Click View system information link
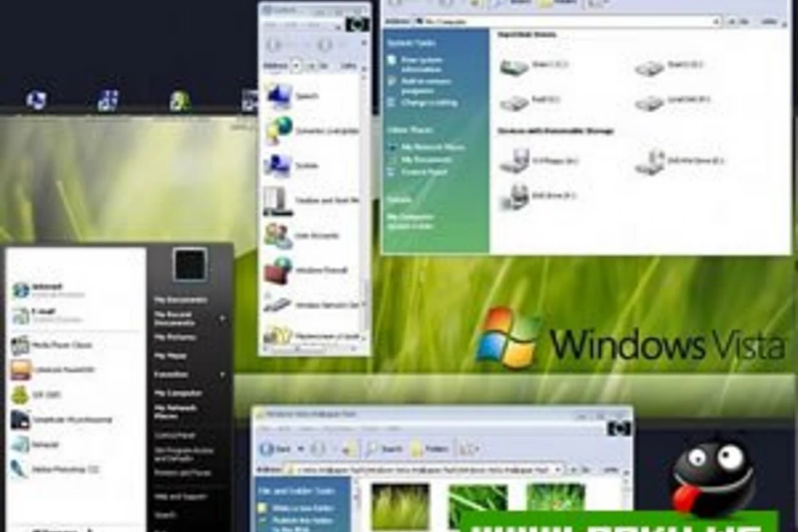The width and height of the screenshot is (798, 532). (422, 64)
